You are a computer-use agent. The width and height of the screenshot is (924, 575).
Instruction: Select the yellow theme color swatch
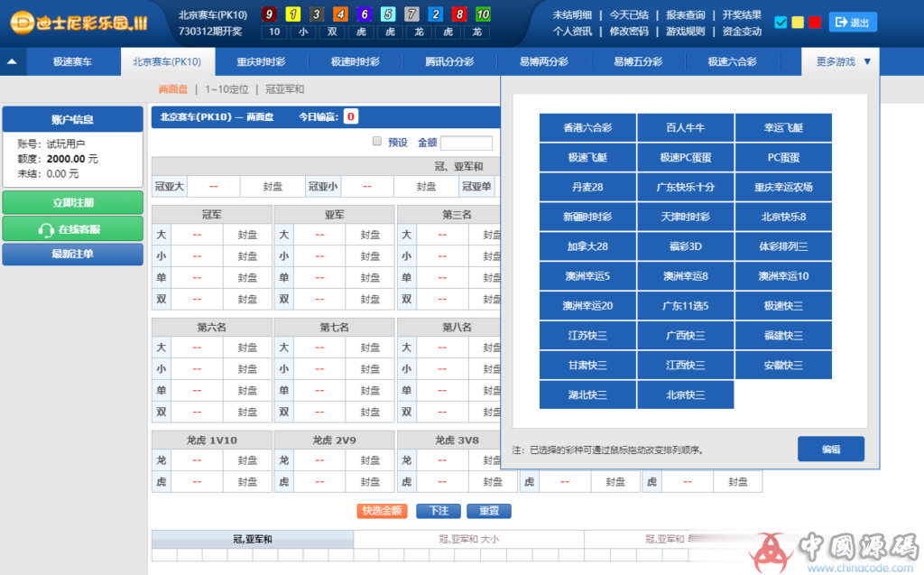[798, 23]
